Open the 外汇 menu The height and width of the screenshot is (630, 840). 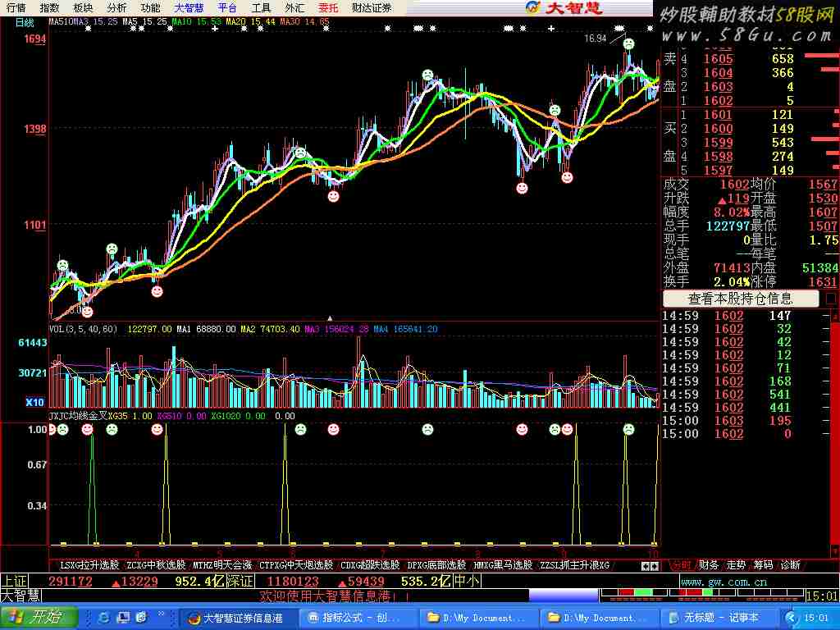pyautogui.click(x=294, y=7)
